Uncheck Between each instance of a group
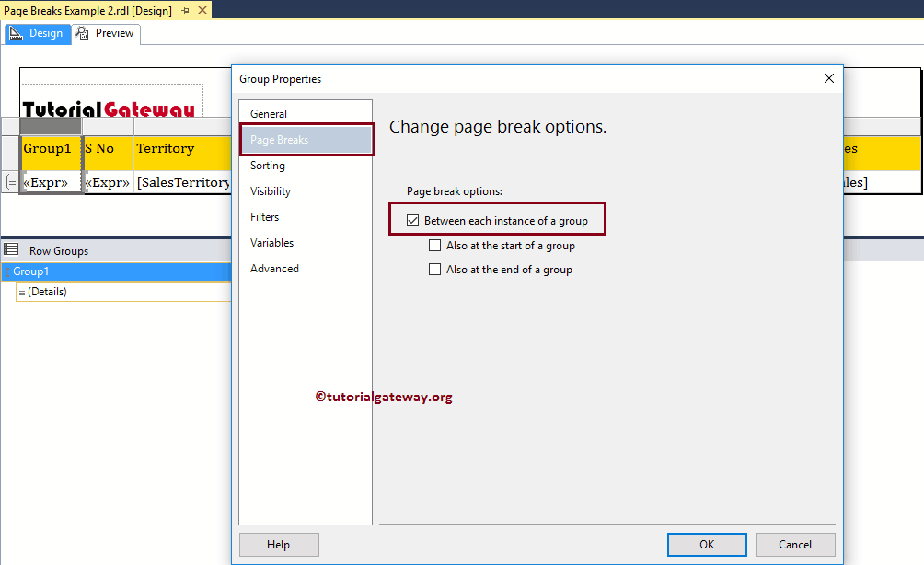The height and width of the screenshot is (565, 924). (x=412, y=220)
